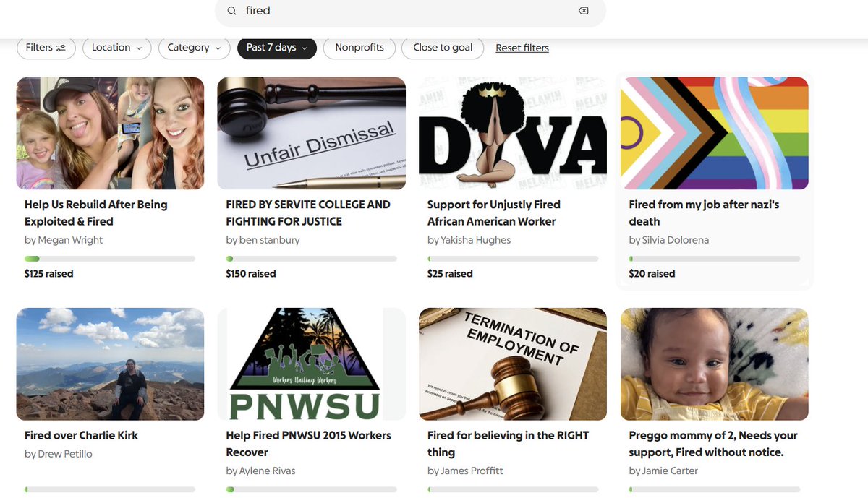Click the 'by James Proffitt' organizer text

(465, 471)
